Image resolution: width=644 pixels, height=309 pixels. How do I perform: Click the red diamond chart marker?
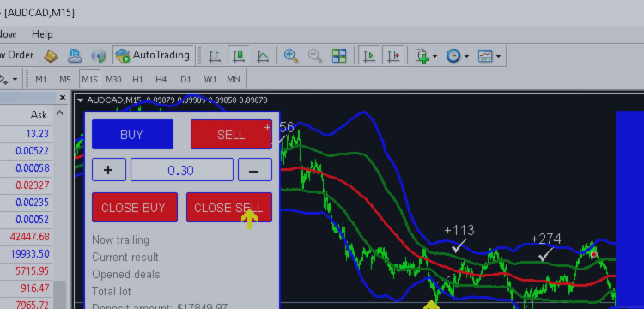594,255
